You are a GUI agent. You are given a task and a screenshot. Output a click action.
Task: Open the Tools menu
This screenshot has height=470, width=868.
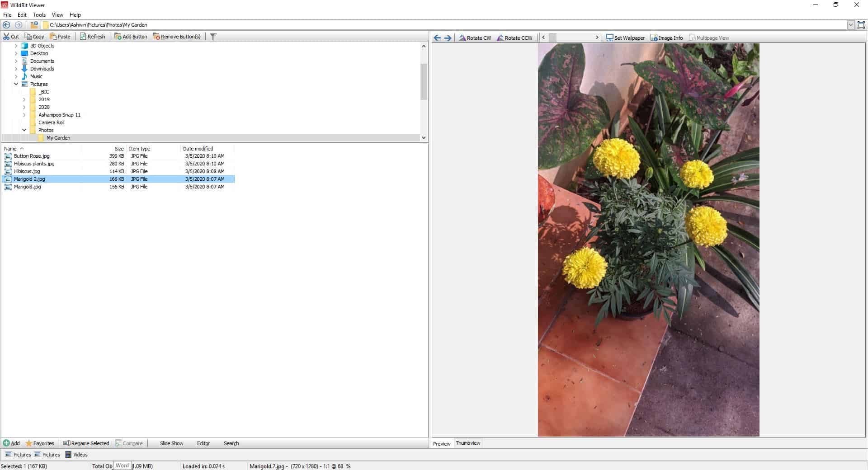[x=39, y=14]
